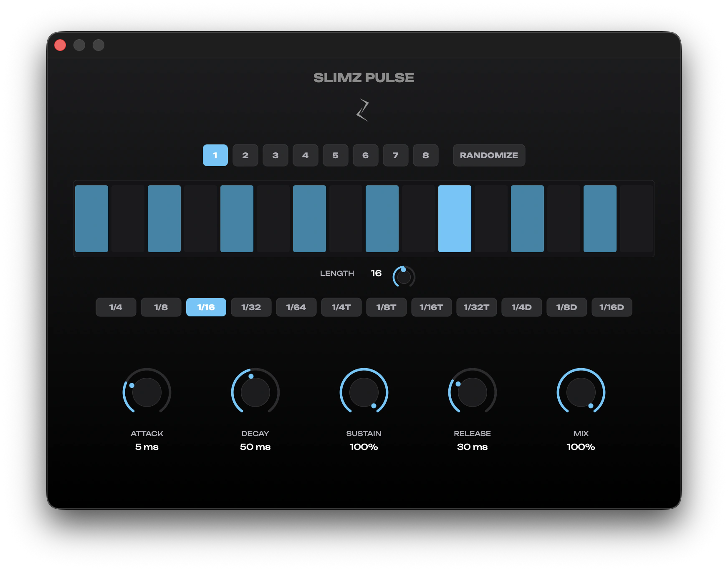Close the plugin window with red button
Image resolution: width=728 pixels, height=571 pixels.
coord(60,45)
